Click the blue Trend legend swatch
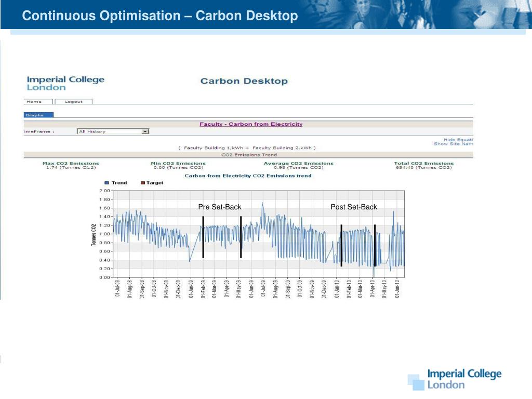 (107, 183)
